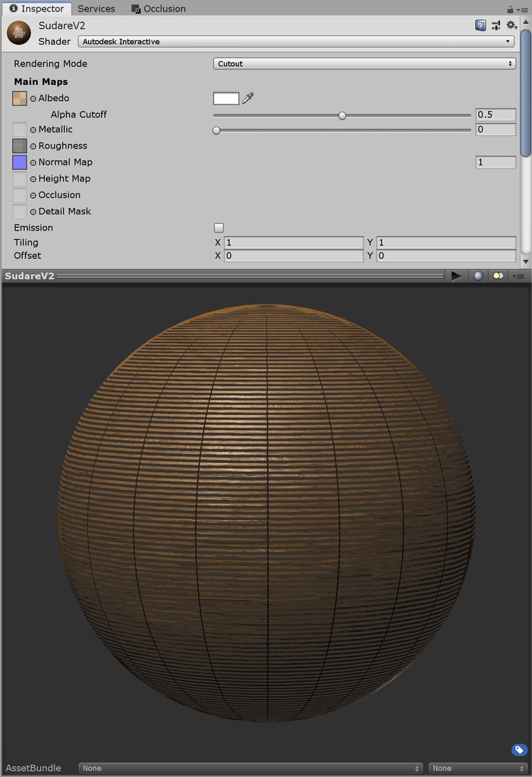Lock the Inspector with the padlock icon
The width and height of the screenshot is (532, 777).
coord(510,9)
